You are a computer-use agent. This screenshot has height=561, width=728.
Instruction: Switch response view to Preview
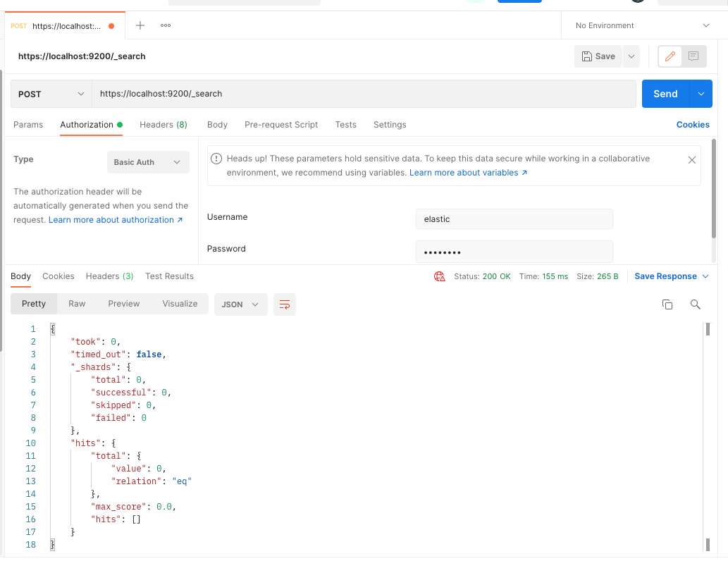tap(123, 304)
